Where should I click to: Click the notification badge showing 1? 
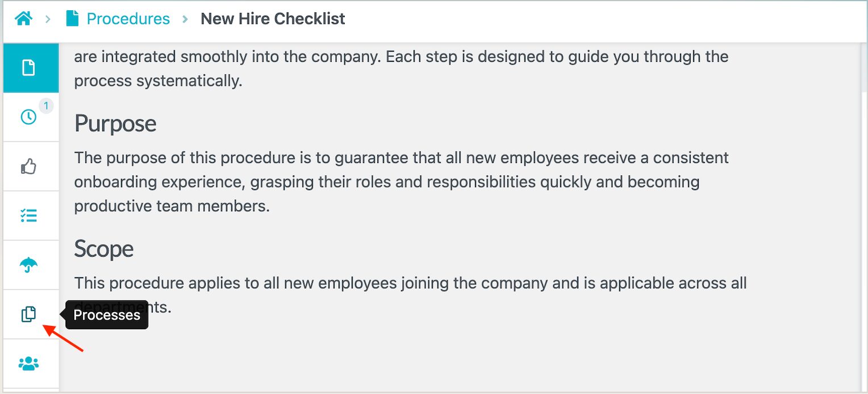(x=46, y=105)
